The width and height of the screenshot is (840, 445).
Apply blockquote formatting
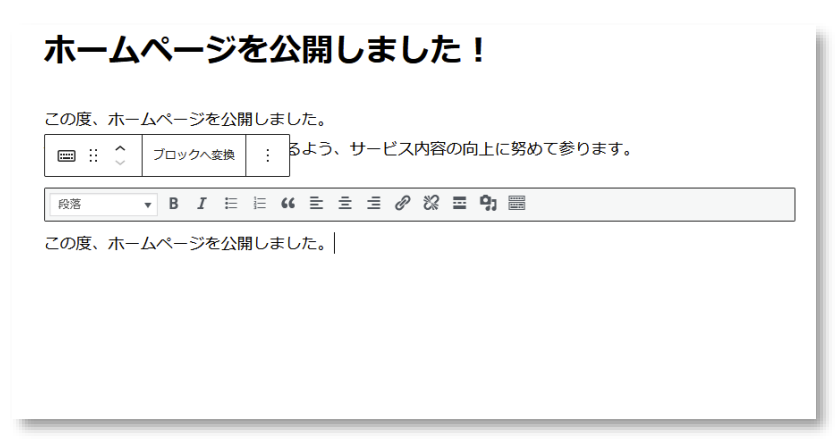click(x=288, y=204)
